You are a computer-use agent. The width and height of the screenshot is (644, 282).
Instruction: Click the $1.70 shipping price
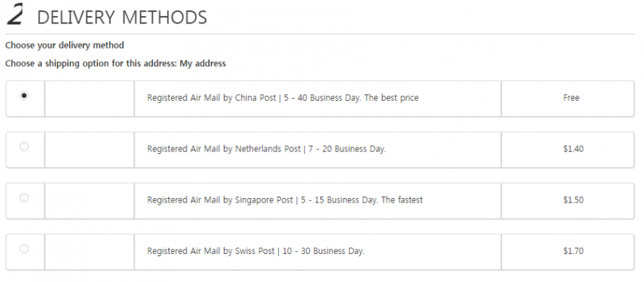pos(573,251)
